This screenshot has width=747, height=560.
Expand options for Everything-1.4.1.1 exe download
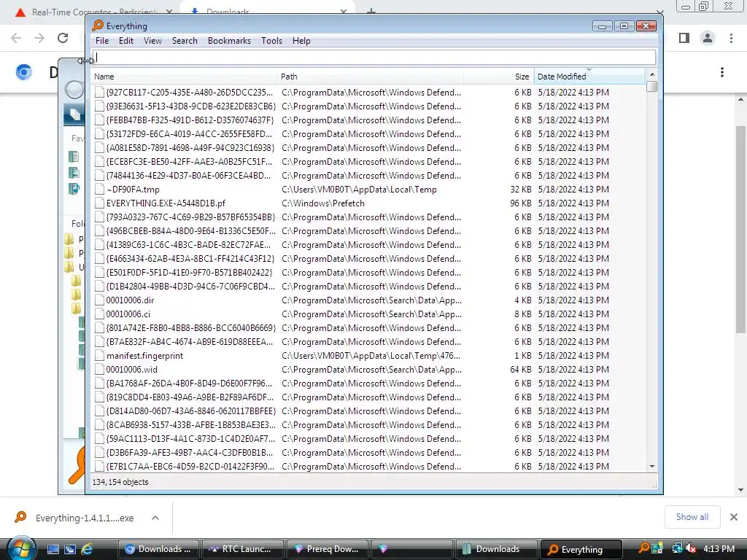[x=155, y=518]
